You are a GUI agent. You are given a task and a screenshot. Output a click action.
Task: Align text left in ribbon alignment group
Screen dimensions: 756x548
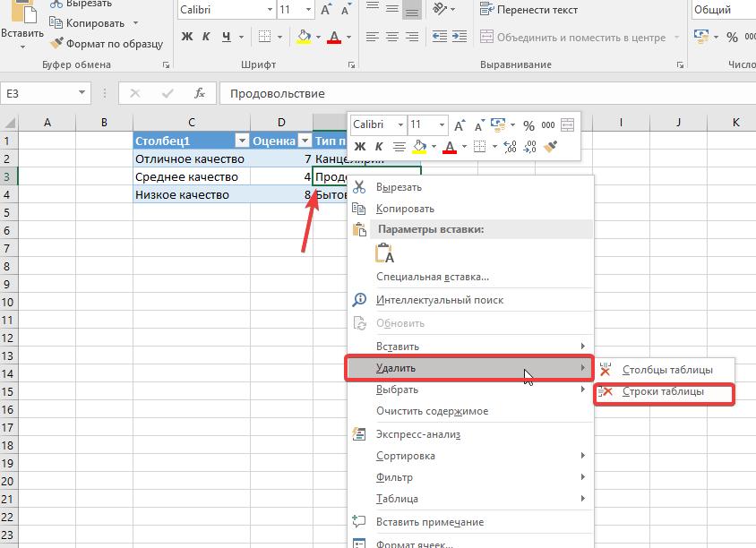[x=373, y=37]
